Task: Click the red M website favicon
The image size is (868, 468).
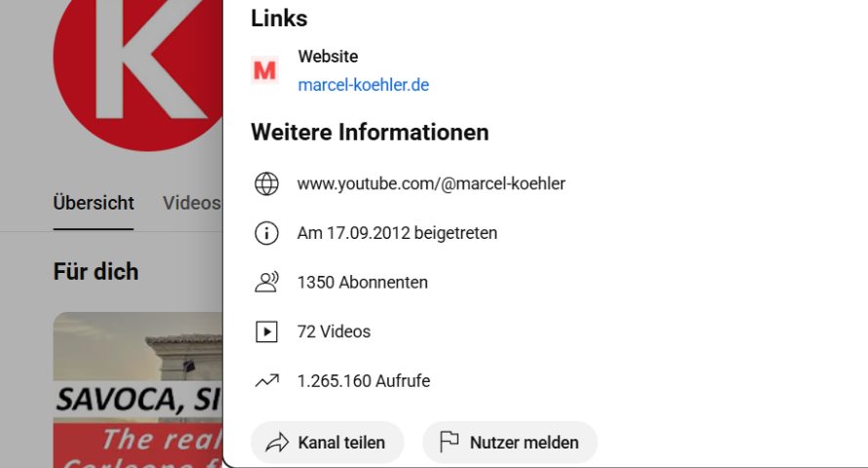Action: click(264, 70)
